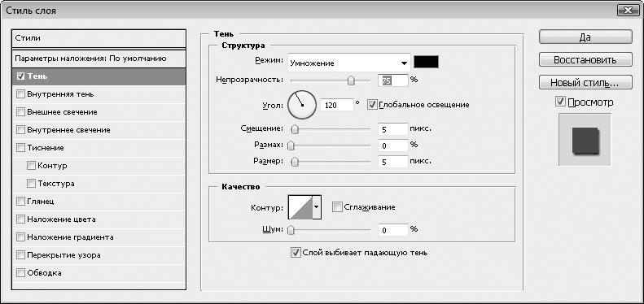
Task: Enable Сглаживание checkbox
Action: pos(337,207)
